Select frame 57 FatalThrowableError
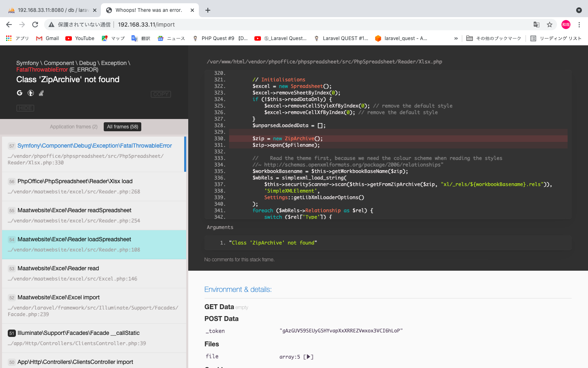The height and width of the screenshot is (368, 588). coord(94,154)
